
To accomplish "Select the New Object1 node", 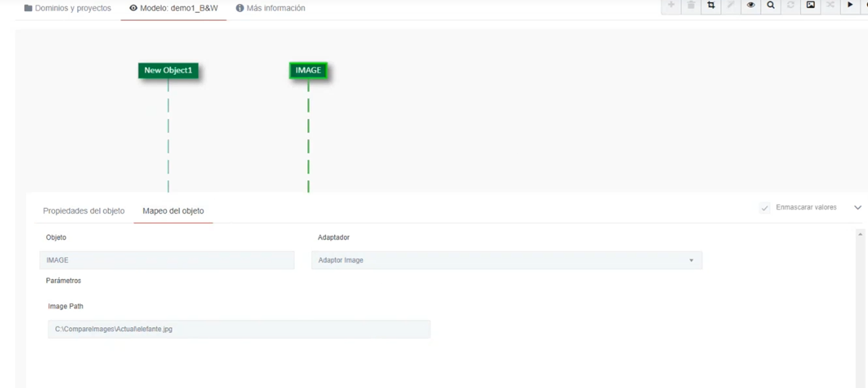I will [x=168, y=71].
